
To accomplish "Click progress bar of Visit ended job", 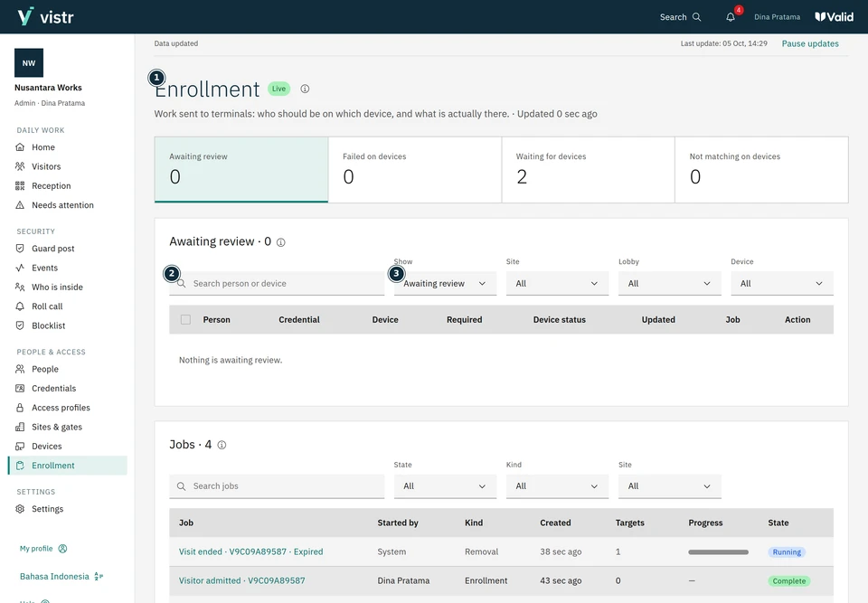I will (719, 552).
